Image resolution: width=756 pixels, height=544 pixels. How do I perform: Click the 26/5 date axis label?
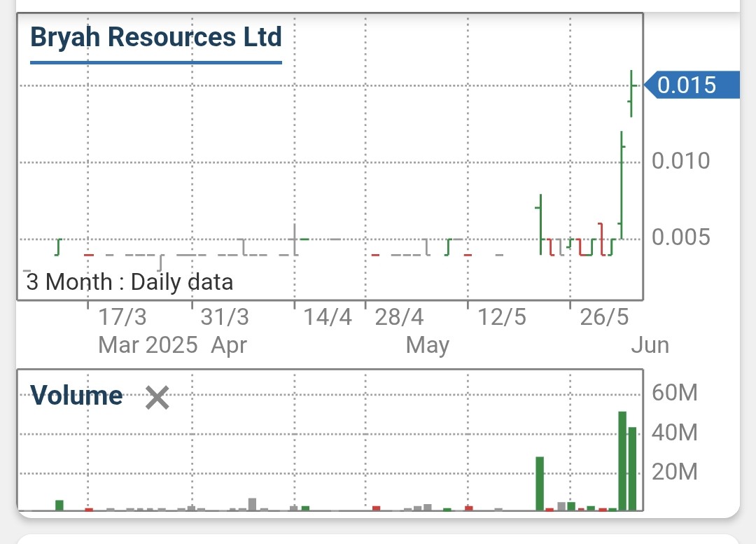604,317
